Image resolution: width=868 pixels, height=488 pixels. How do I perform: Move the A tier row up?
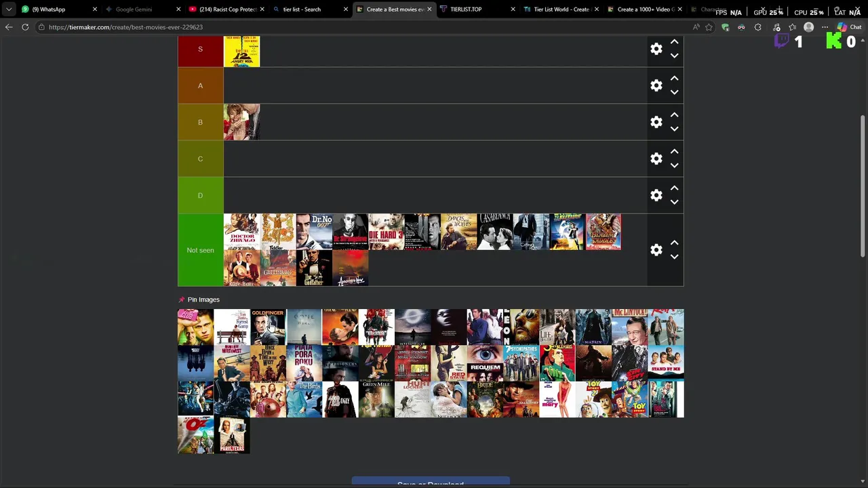click(x=674, y=79)
